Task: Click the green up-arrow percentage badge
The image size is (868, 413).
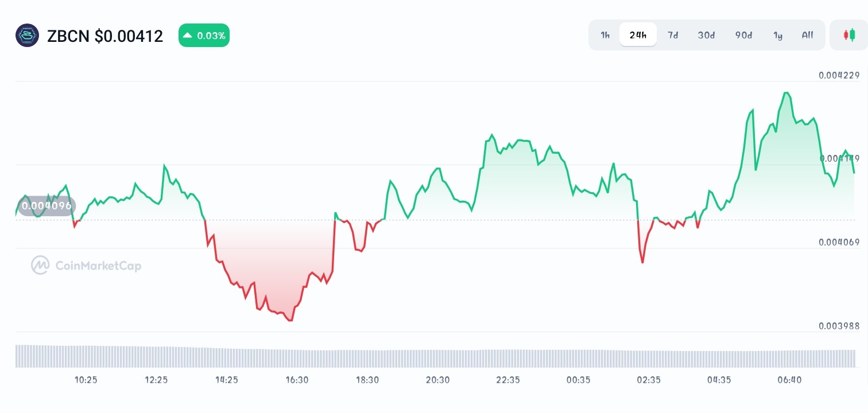Action: pos(204,36)
